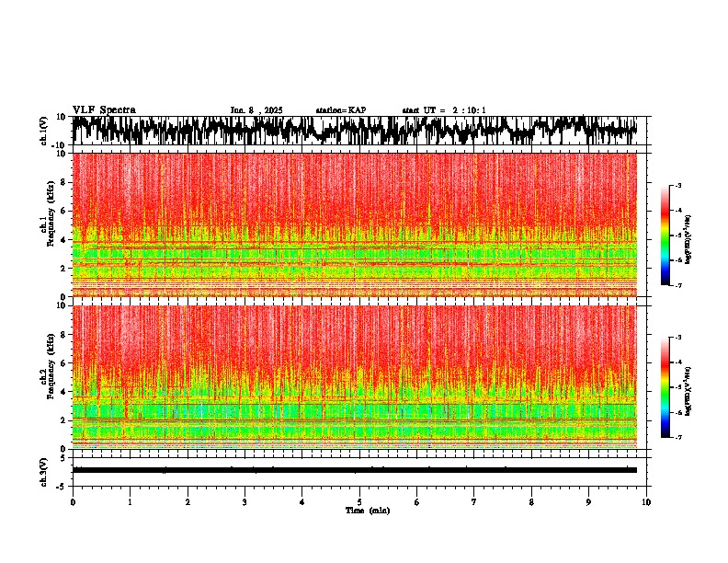Click time axis tick label "1"
Image resolution: width=728 pixels, height=563 pixels.
[130, 502]
